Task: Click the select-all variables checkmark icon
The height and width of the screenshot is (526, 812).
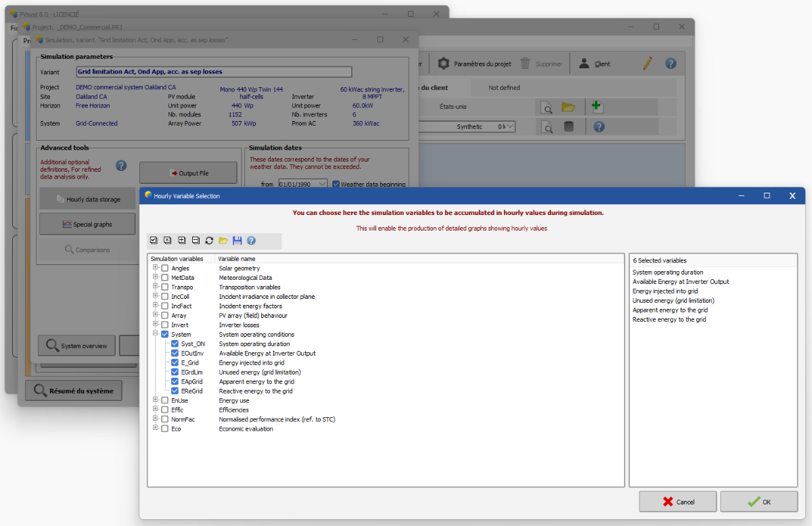Action: point(154,241)
